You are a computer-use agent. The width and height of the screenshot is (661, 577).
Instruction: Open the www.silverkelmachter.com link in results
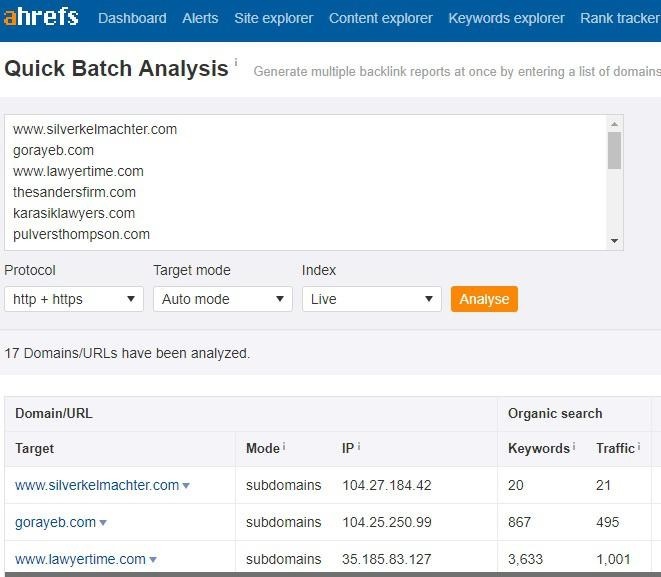click(x=97, y=486)
